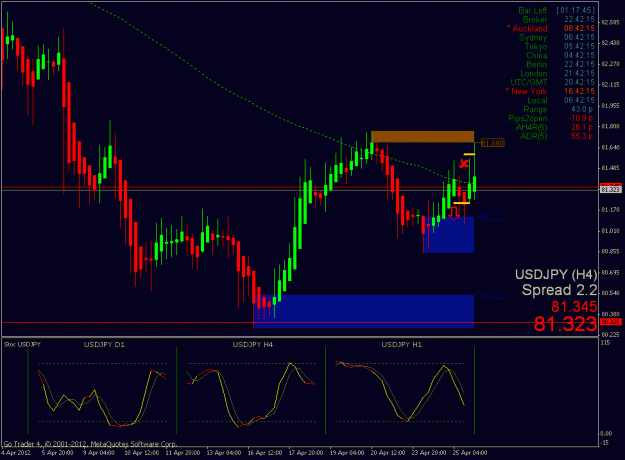Click the 82.270 price axis value
The width and height of the screenshot is (625, 460).
click(610, 64)
